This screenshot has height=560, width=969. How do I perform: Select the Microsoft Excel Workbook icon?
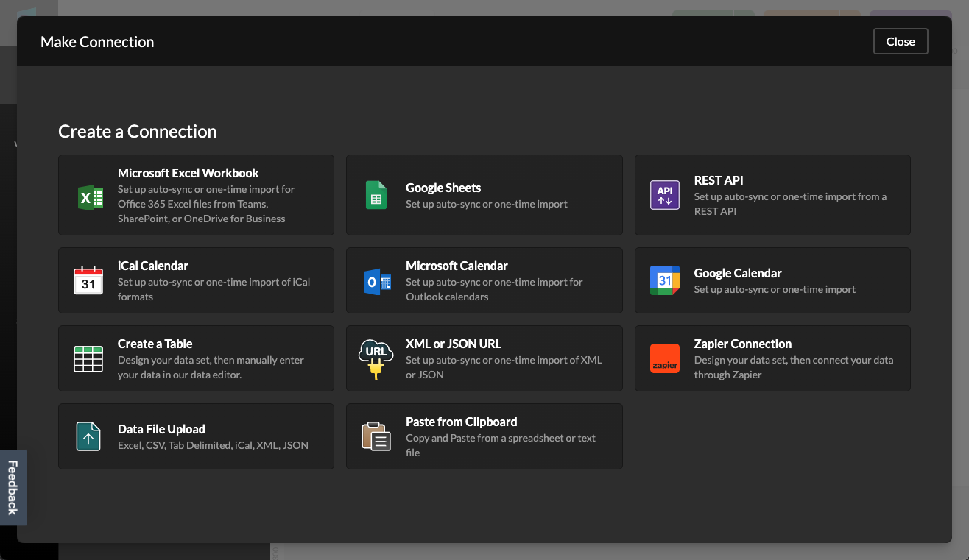pyautogui.click(x=89, y=195)
